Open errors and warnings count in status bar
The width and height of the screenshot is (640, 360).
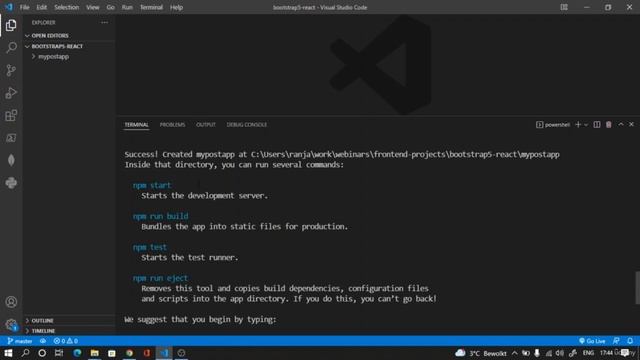point(66,341)
